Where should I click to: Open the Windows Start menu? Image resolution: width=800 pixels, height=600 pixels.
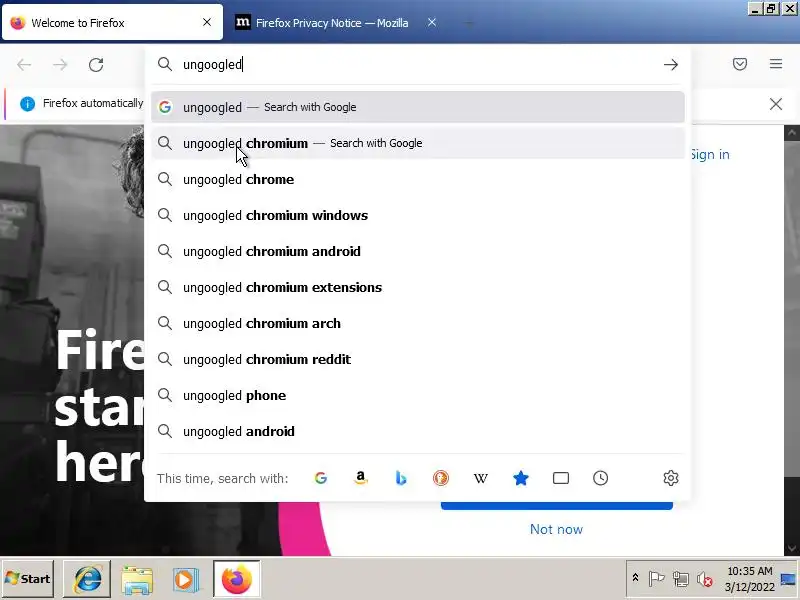click(x=28, y=579)
